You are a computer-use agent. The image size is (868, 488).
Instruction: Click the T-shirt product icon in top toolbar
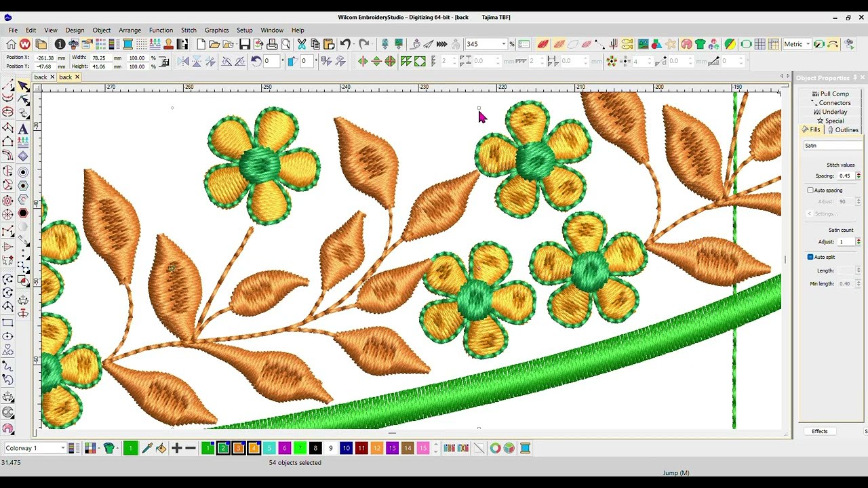(x=701, y=44)
